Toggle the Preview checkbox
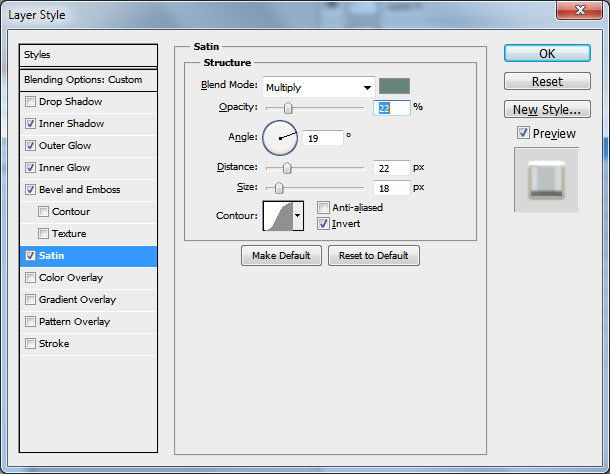 [523, 133]
